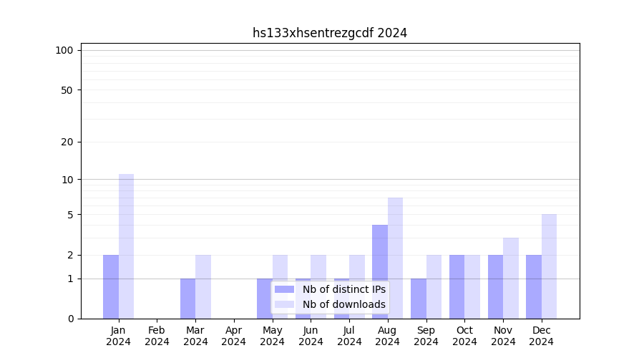Pick the September downloads bar

[434, 286]
